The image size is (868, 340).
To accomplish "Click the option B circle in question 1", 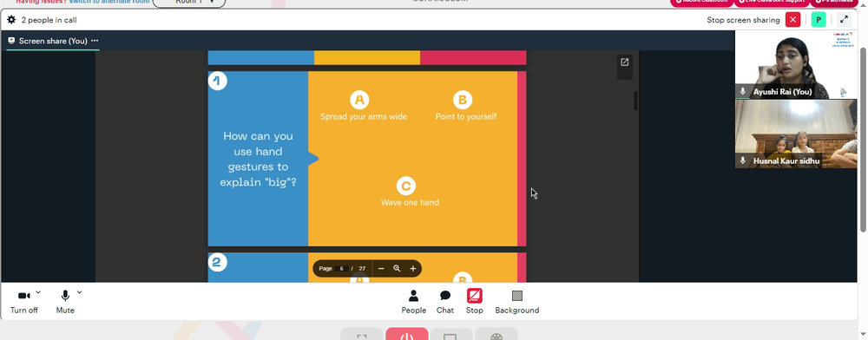I will click(x=463, y=100).
